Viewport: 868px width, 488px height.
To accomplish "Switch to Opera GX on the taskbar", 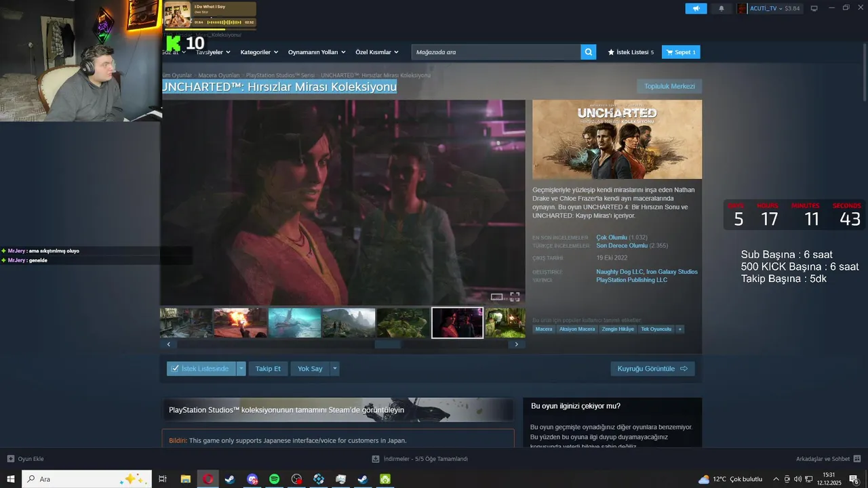I will click(x=208, y=479).
